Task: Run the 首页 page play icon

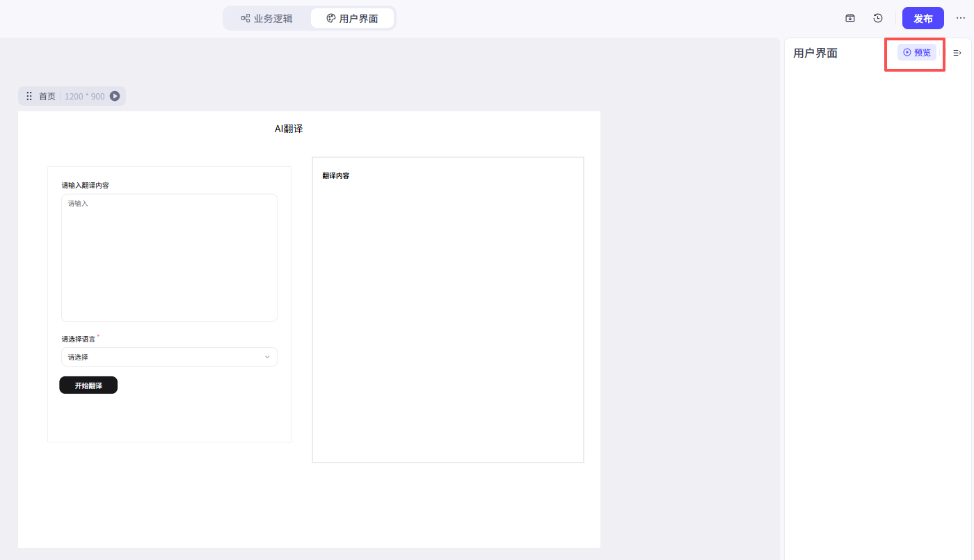Action: [115, 96]
